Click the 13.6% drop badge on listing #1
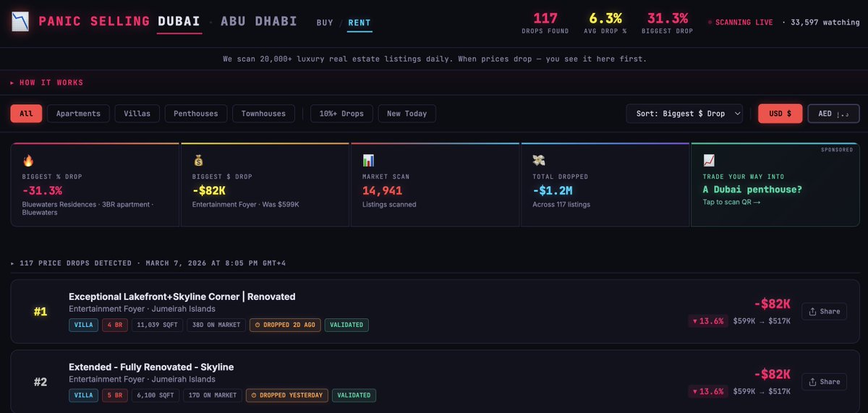This screenshot has width=868, height=413. (708, 321)
